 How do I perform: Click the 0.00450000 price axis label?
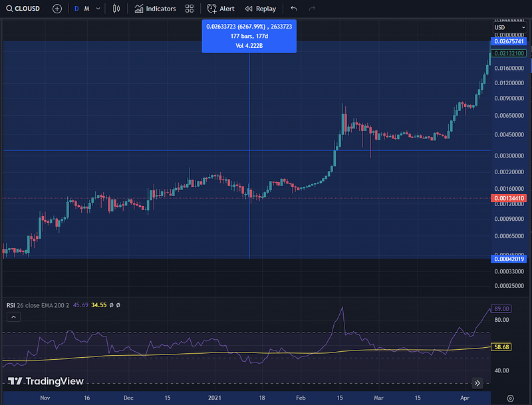click(x=509, y=134)
